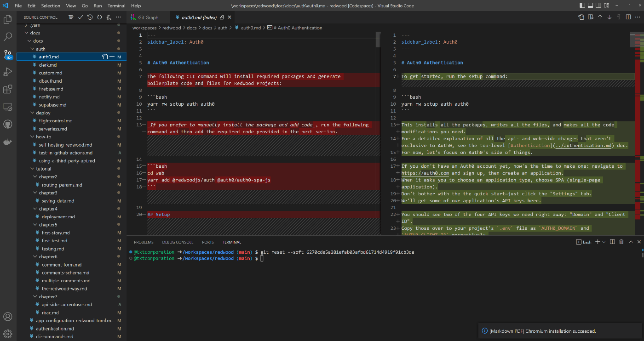644x341 pixels.
Task: Click redwood breadcrumb segment
Action: 172,28
